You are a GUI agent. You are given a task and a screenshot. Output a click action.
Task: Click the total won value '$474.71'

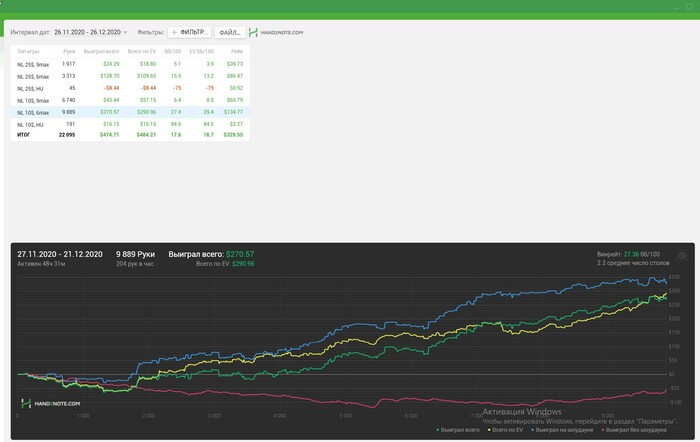(x=109, y=134)
